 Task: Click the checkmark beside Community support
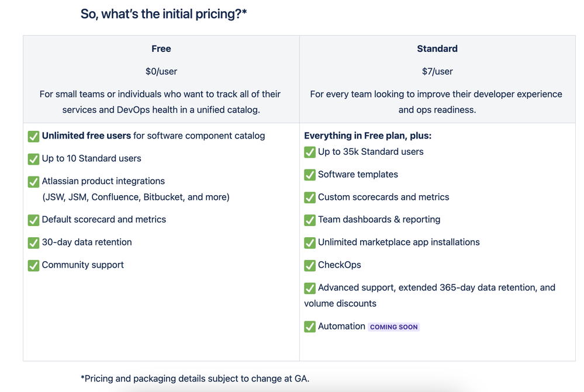point(34,265)
